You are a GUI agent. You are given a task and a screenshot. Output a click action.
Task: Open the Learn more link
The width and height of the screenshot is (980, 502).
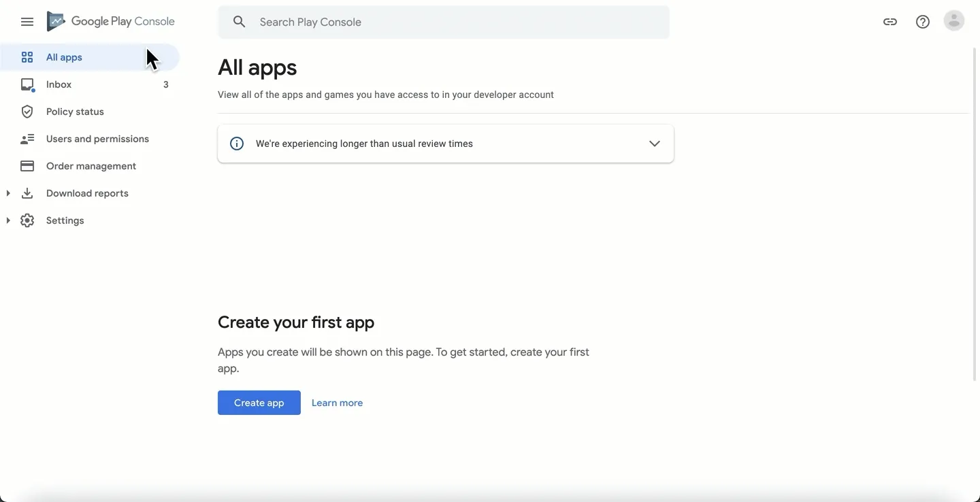click(x=337, y=402)
